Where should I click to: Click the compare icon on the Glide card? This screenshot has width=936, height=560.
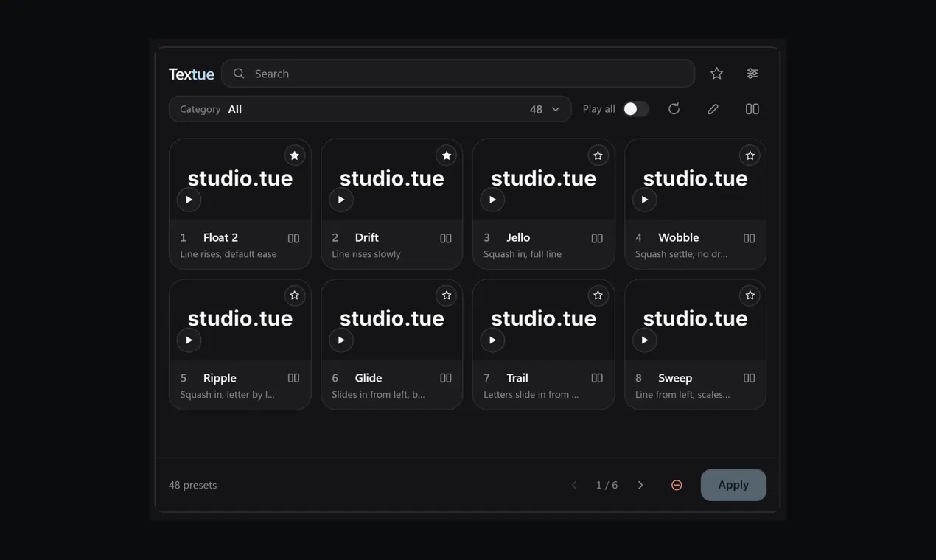tap(445, 378)
